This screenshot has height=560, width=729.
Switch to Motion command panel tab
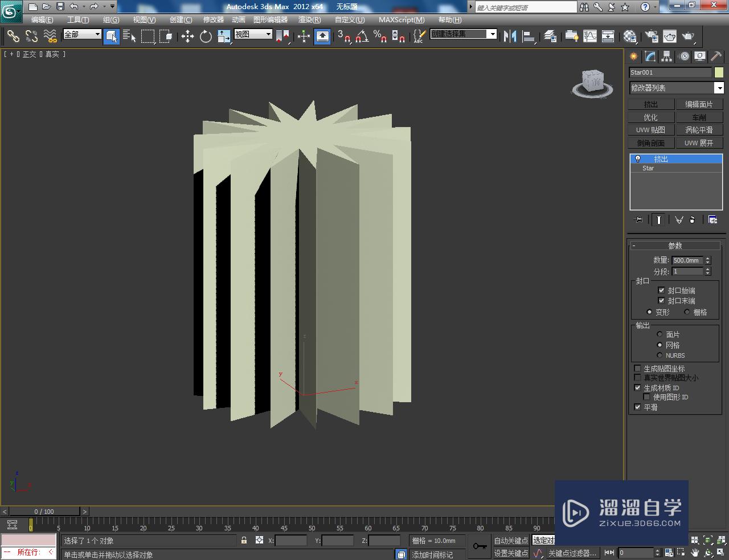683,56
